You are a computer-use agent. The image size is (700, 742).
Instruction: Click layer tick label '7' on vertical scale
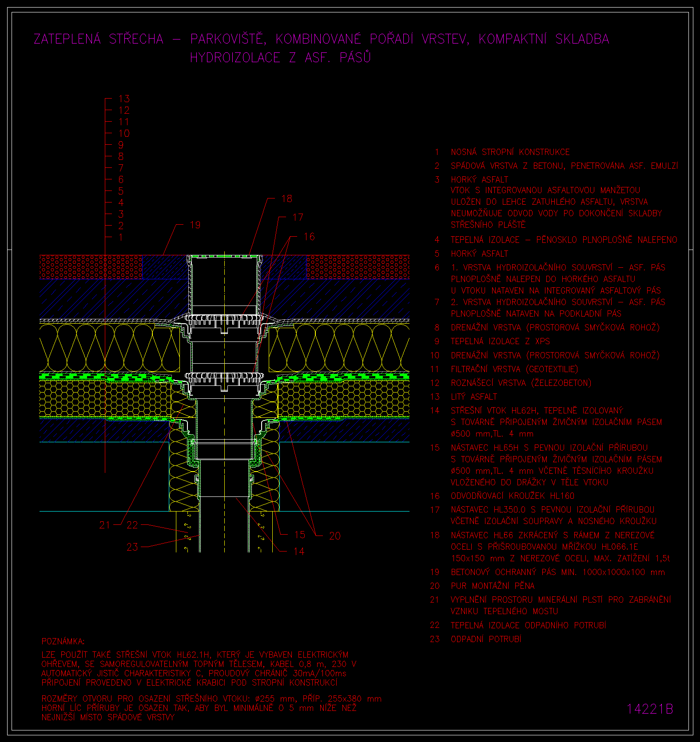pyautogui.click(x=121, y=168)
